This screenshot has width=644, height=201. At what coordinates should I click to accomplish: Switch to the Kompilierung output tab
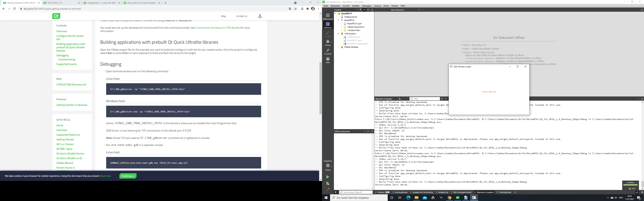(x=442, y=192)
